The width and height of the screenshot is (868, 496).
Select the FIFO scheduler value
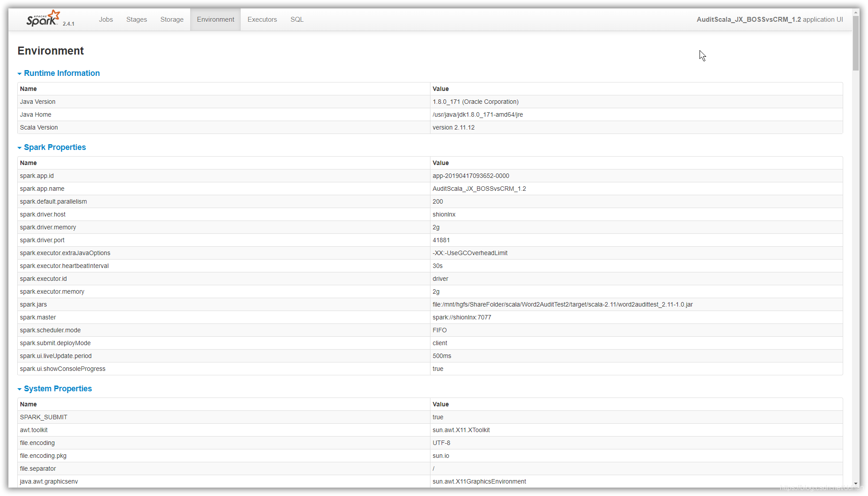coord(440,330)
